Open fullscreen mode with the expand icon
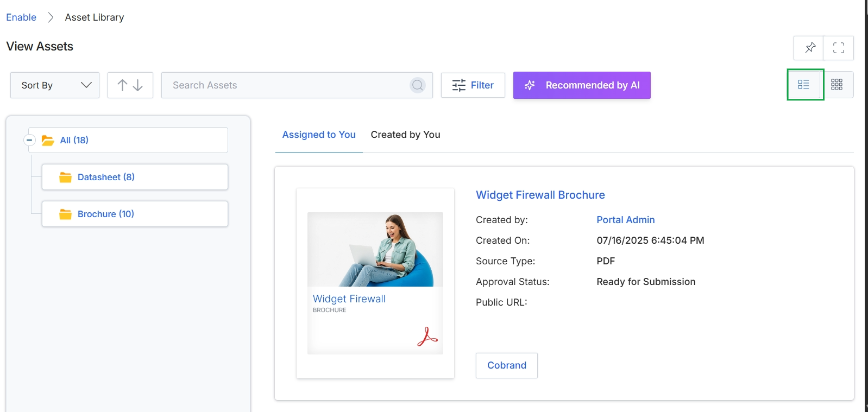 (839, 48)
